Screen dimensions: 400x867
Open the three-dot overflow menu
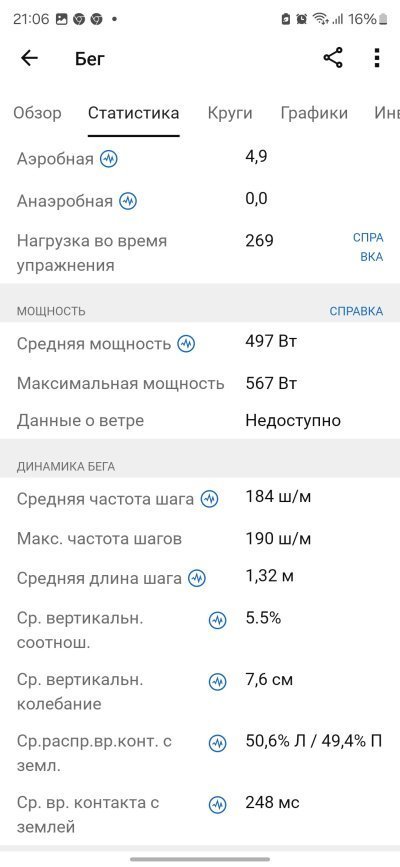point(377,58)
